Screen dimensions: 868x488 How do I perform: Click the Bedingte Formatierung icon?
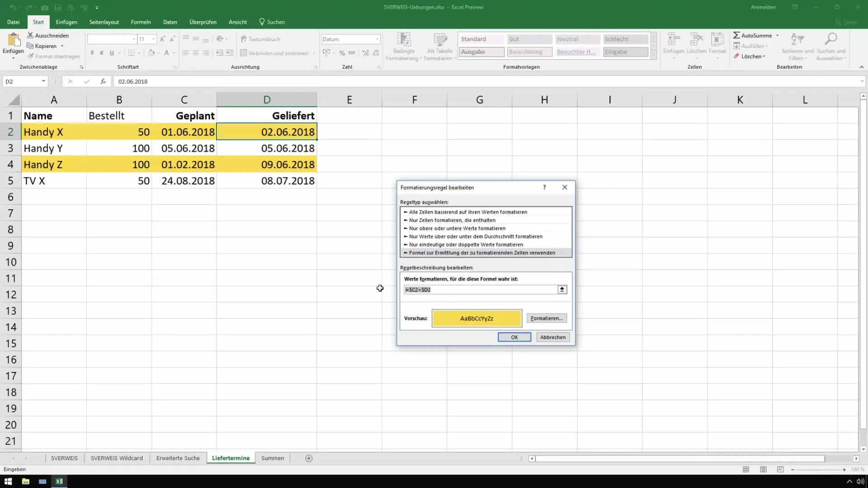403,40
